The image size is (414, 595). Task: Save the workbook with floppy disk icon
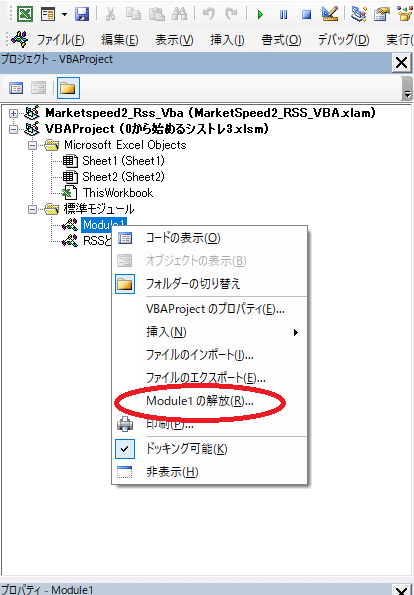[81, 14]
